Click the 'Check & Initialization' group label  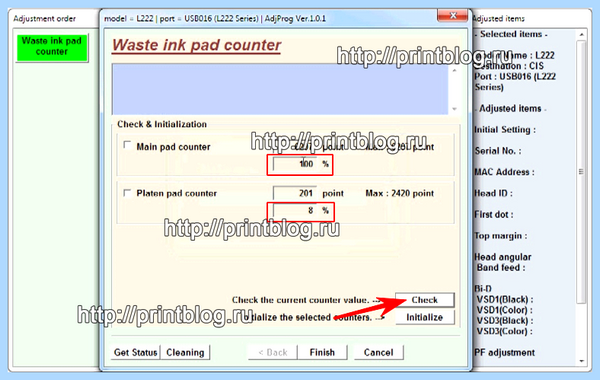point(162,124)
